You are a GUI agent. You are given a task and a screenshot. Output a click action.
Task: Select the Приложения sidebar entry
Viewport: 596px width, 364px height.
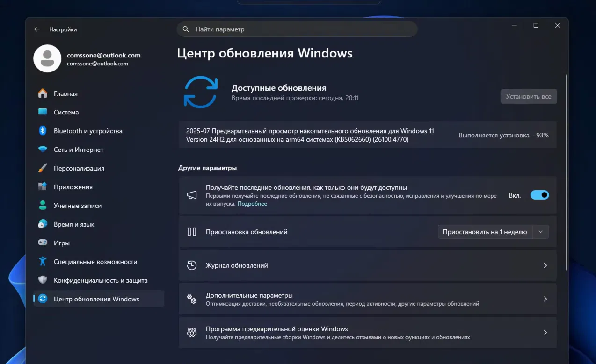click(99, 187)
